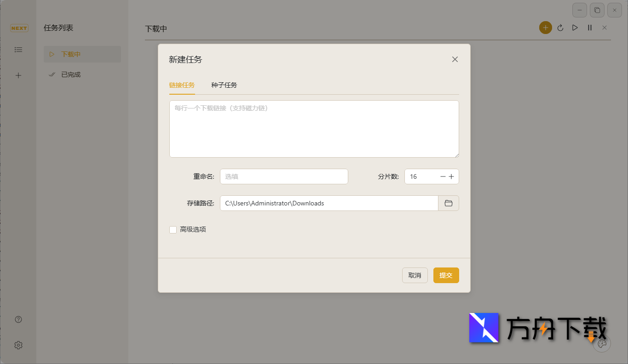Increase the 分片数 shard count
Image resolution: width=628 pixels, height=364 pixels.
coord(451,176)
